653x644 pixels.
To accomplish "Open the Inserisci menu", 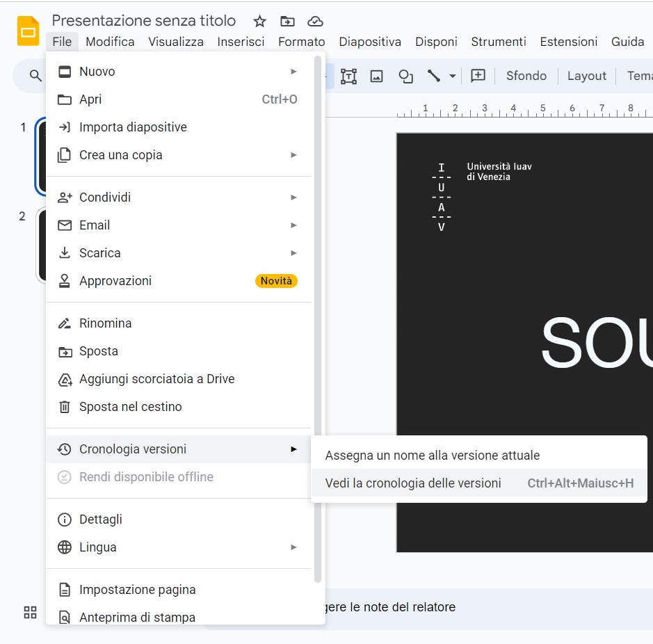I will click(241, 42).
